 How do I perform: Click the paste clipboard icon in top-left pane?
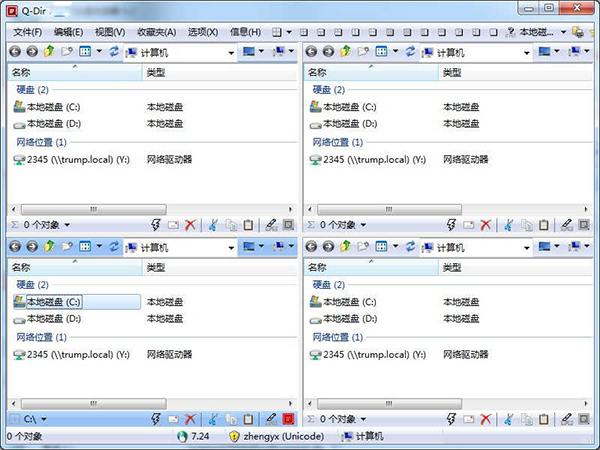point(248,225)
